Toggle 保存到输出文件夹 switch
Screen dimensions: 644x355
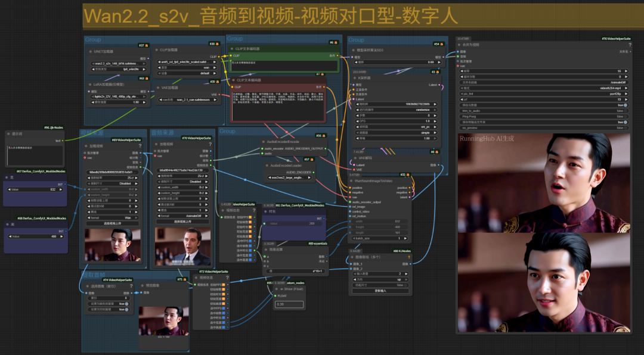(625, 122)
